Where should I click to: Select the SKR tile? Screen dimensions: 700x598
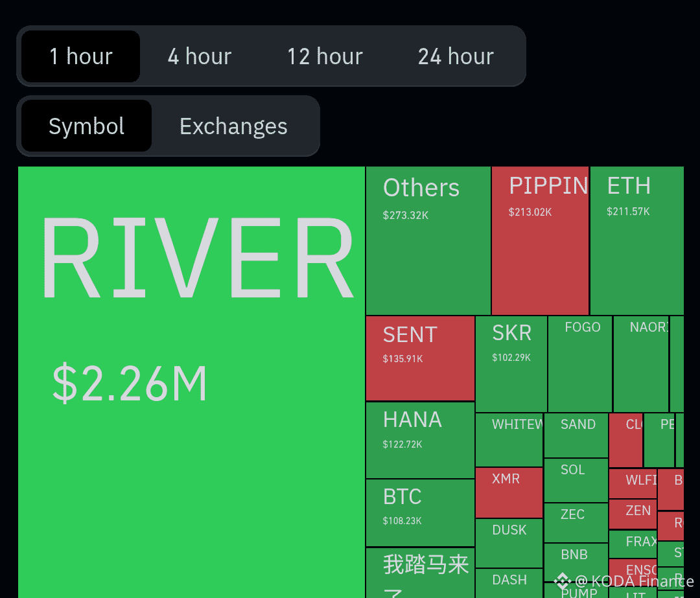pyautogui.click(x=511, y=364)
